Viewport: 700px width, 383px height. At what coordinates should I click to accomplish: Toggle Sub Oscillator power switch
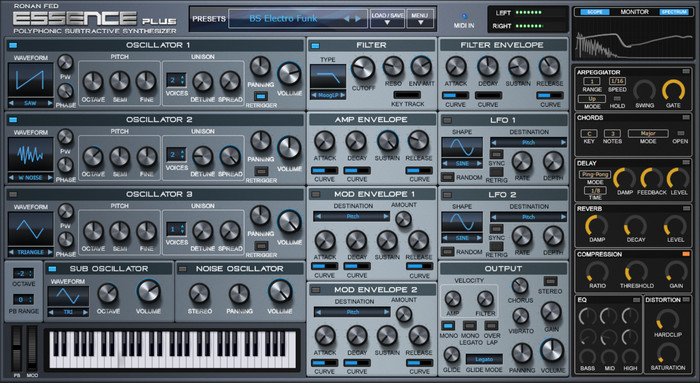pos(52,269)
